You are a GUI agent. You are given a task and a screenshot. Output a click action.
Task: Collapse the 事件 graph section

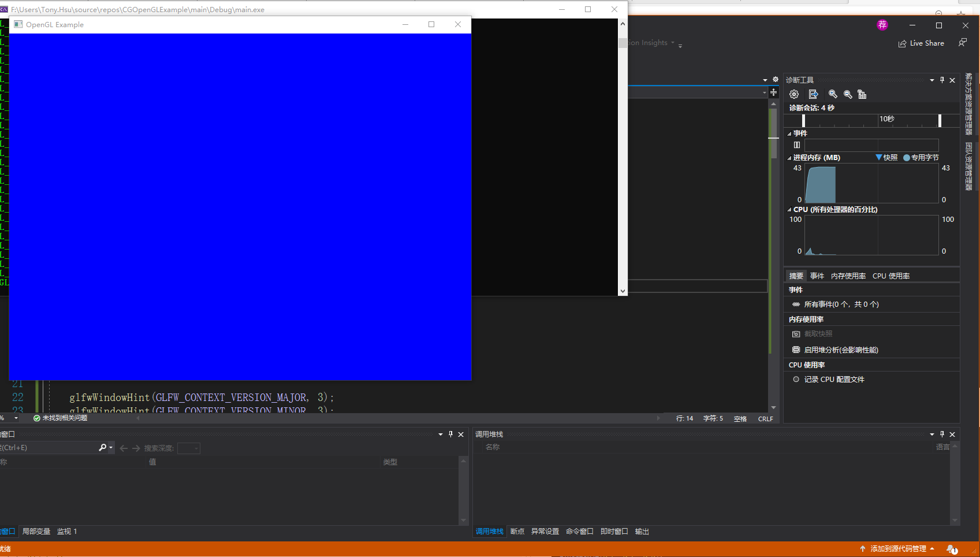(789, 133)
